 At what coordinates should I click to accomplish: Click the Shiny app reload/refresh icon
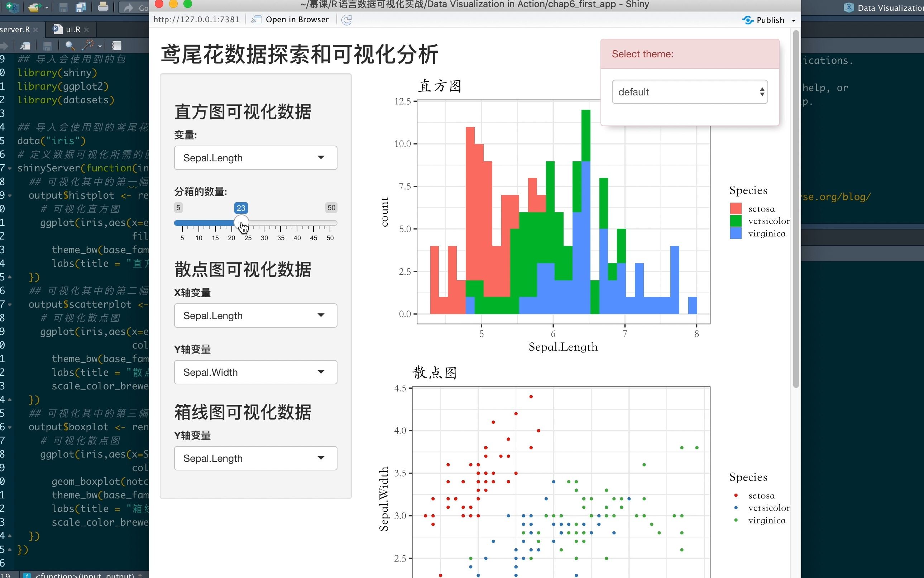[346, 19]
